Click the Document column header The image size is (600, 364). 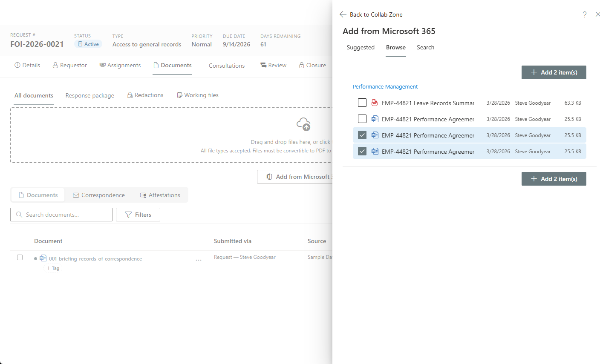pyautogui.click(x=48, y=241)
